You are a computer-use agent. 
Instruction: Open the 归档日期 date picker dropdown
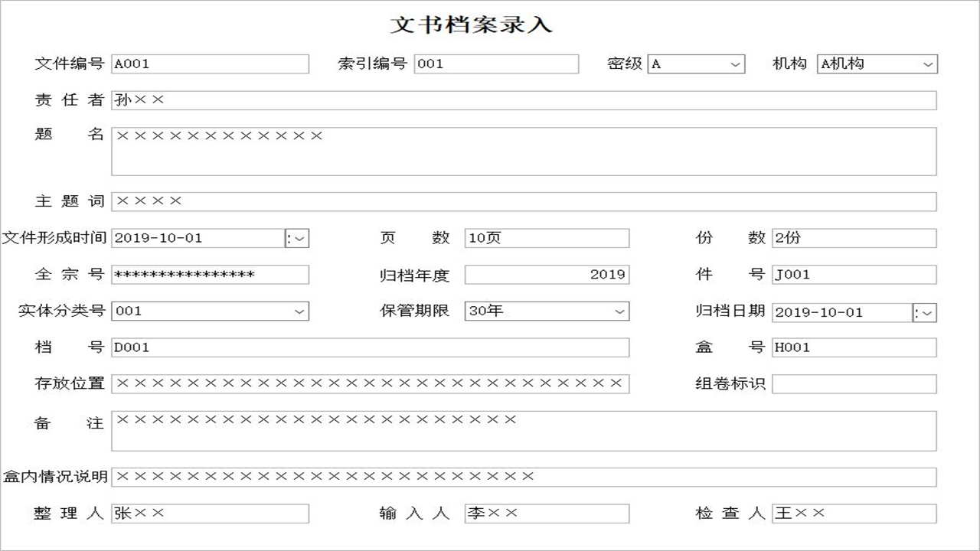(926, 312)
